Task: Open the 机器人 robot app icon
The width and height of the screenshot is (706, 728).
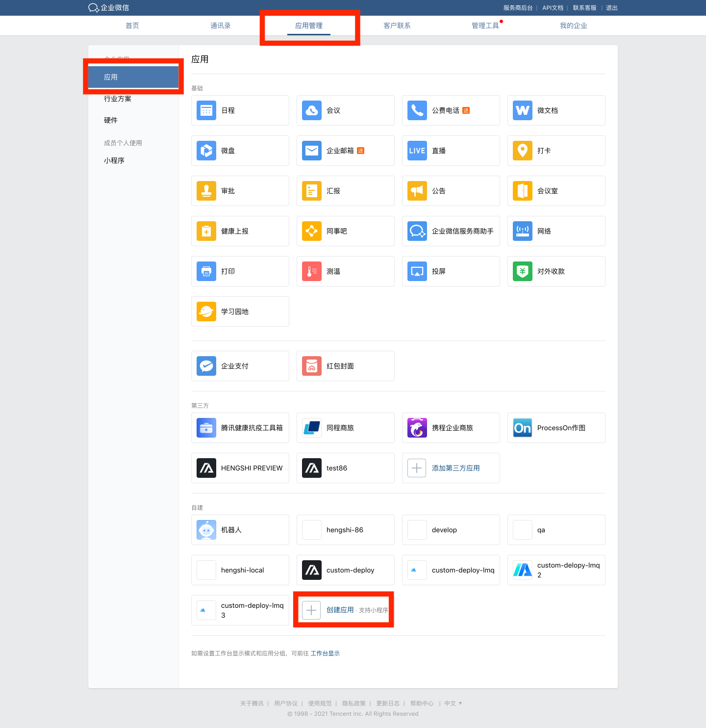Action: pos(206,530)
